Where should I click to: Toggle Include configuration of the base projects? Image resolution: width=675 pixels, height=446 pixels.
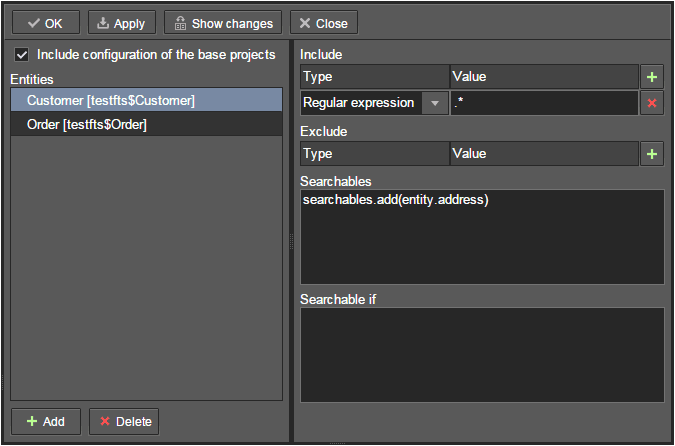(x=22, y=55)
